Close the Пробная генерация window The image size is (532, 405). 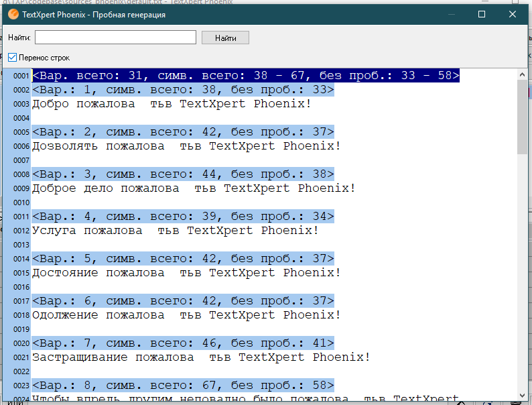pos(513,14)
